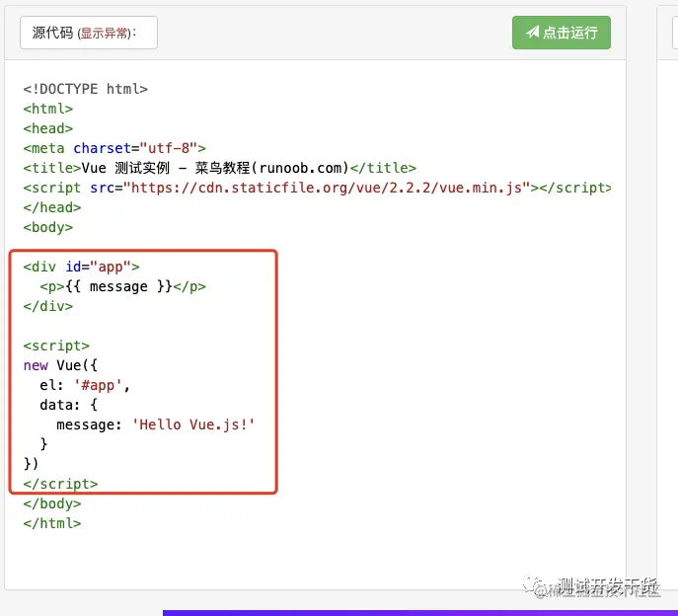Click the opening <html> tag line

(x=48, y=109)
